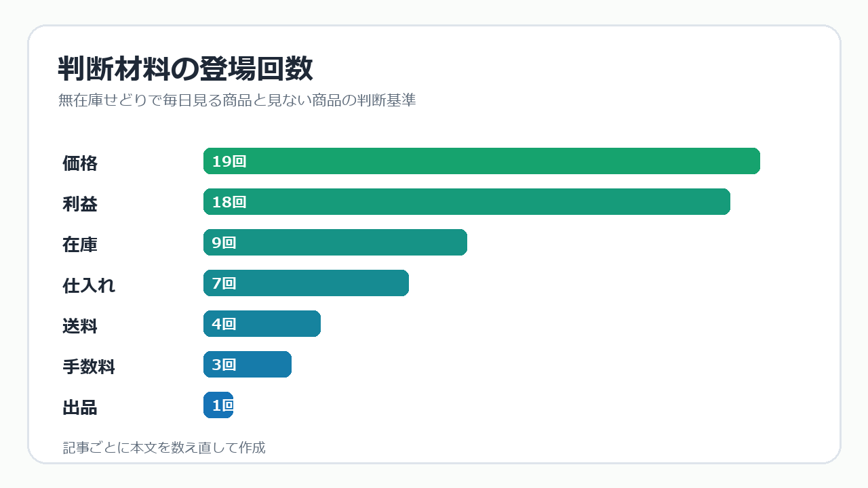
Task: Click the chart title 判断材料の登場回数
Action: click(x=185, y=69)
